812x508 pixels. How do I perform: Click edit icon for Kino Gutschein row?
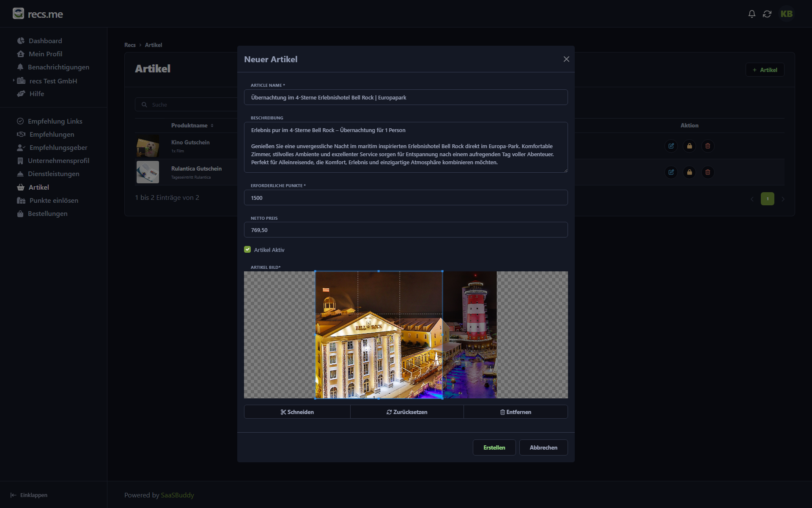(671, 146)
